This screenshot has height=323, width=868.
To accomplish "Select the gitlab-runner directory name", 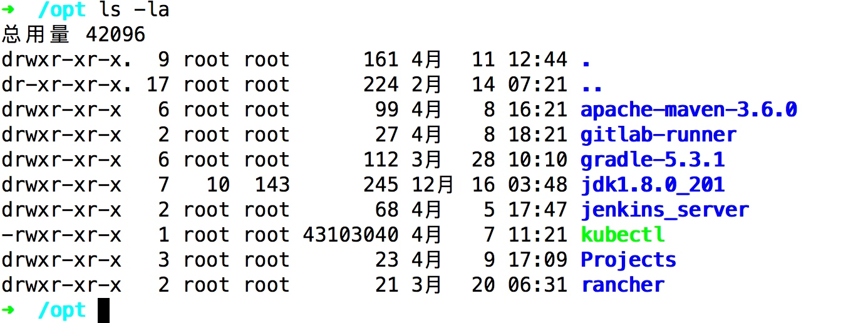I will click(658, 135).
